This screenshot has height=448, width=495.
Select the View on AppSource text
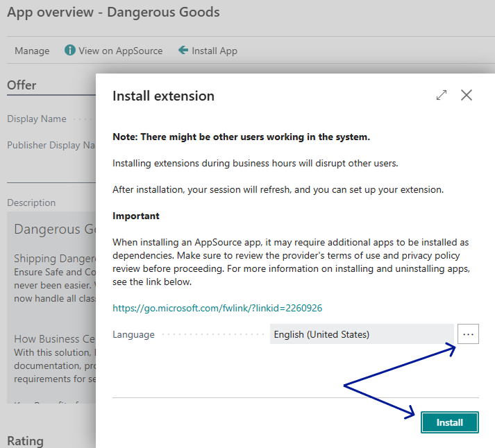[120, 51]
